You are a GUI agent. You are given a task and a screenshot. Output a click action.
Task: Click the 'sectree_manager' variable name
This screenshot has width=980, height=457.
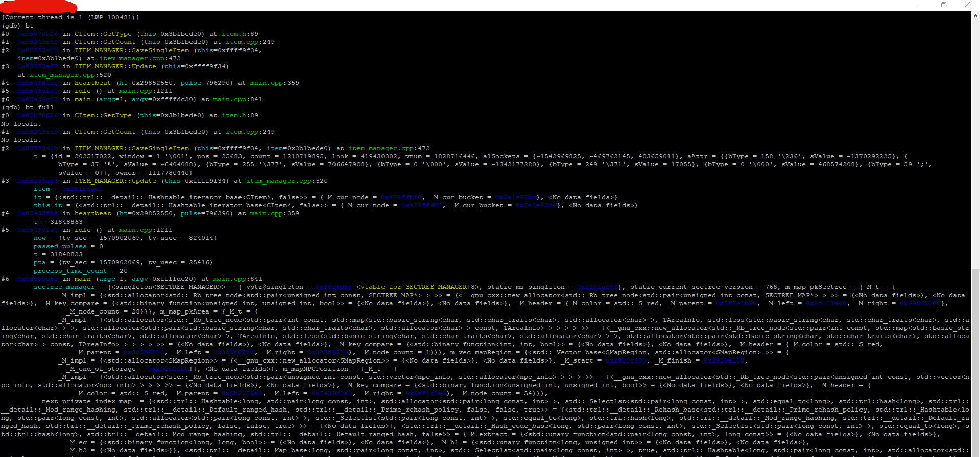(x=64, y=287)
